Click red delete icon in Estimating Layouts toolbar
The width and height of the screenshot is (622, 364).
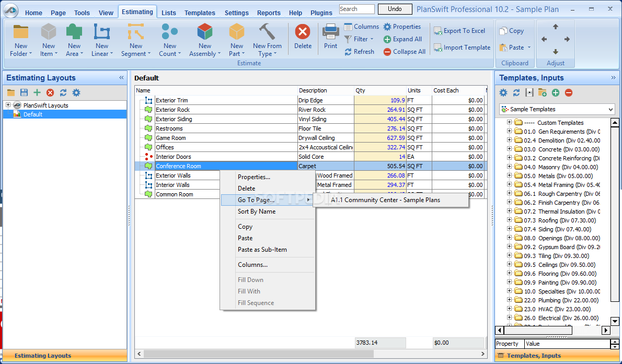50,93
